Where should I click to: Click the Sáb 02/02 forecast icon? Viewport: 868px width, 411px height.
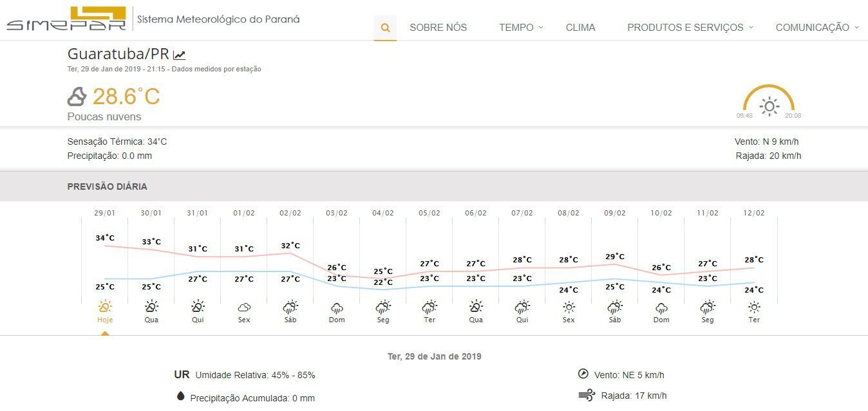[290, 307]
